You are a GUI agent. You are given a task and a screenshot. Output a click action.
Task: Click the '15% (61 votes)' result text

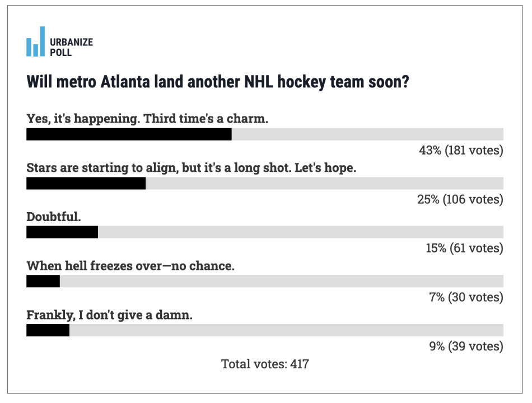[465, 249]
